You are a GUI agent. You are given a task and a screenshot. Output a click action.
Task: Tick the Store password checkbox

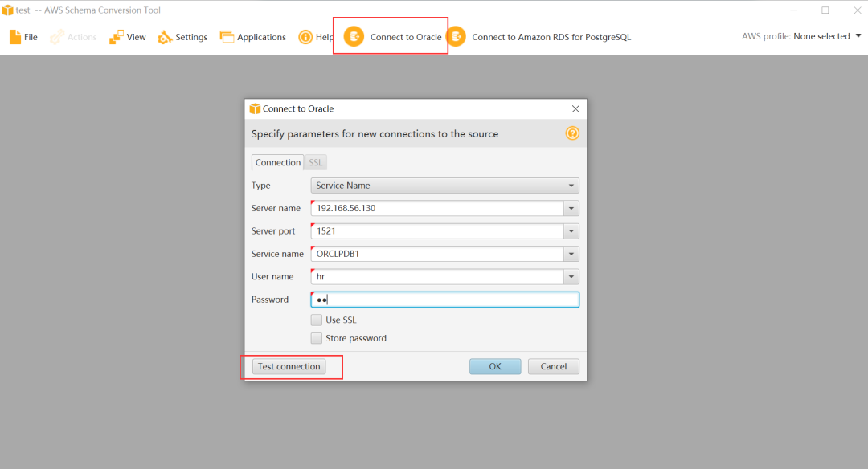(317, 338)
